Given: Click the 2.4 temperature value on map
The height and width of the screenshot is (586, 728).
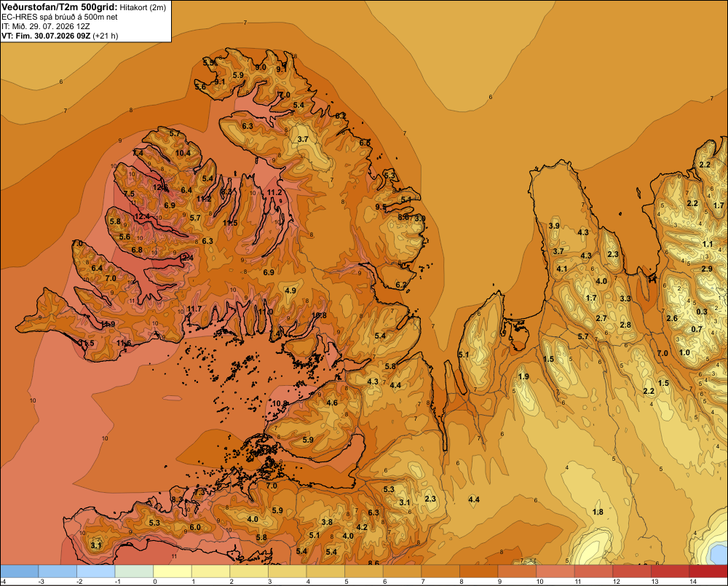Looking at the screenshot, I should (188, 258).
